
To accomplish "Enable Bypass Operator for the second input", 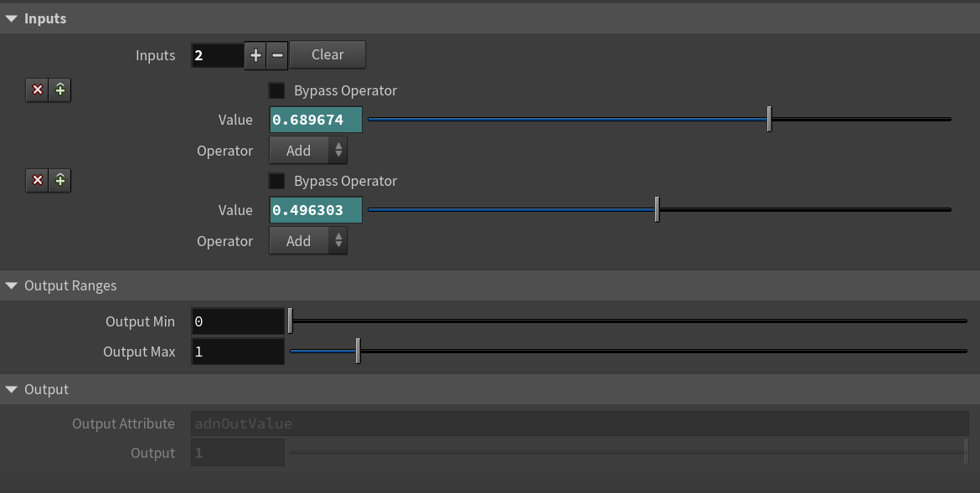I will 276,181.
